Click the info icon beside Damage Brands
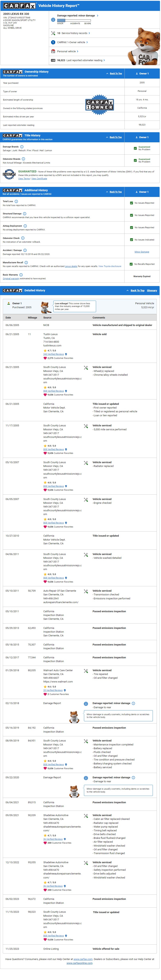The height and width of the screenshot is (980, 161). click(22, 147)
